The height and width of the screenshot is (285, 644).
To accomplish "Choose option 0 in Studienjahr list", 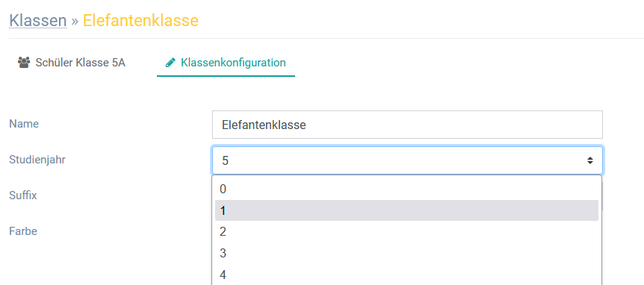I will [x=406, y=189].
